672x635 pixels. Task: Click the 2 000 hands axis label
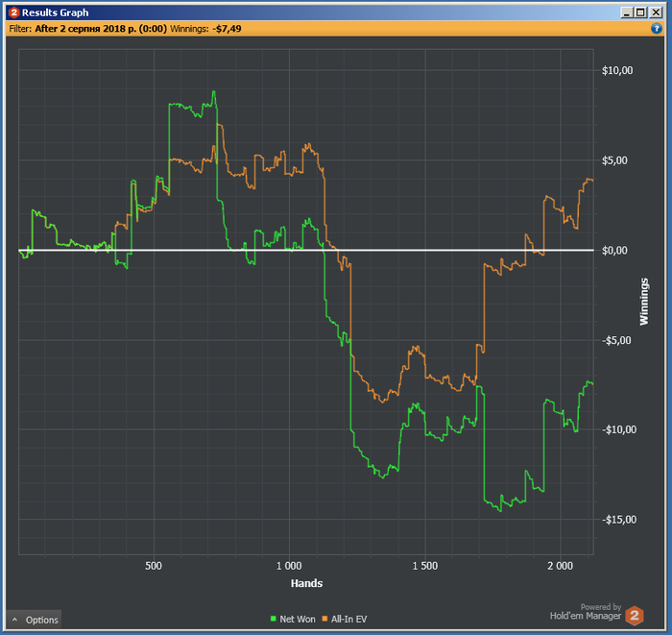pyautogui.click(x=560, y=566)
